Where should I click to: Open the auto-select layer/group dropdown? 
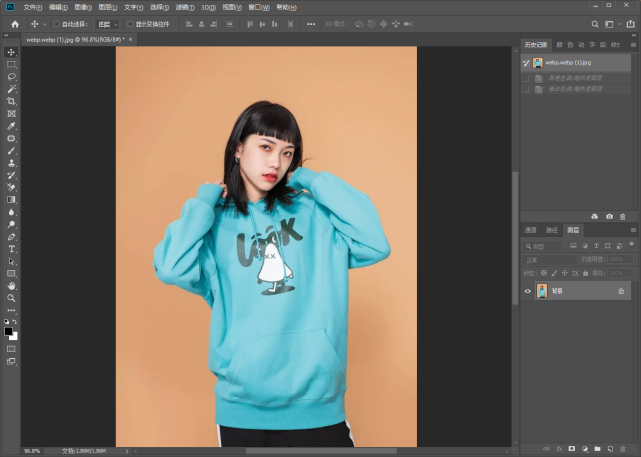click(107, 25)
